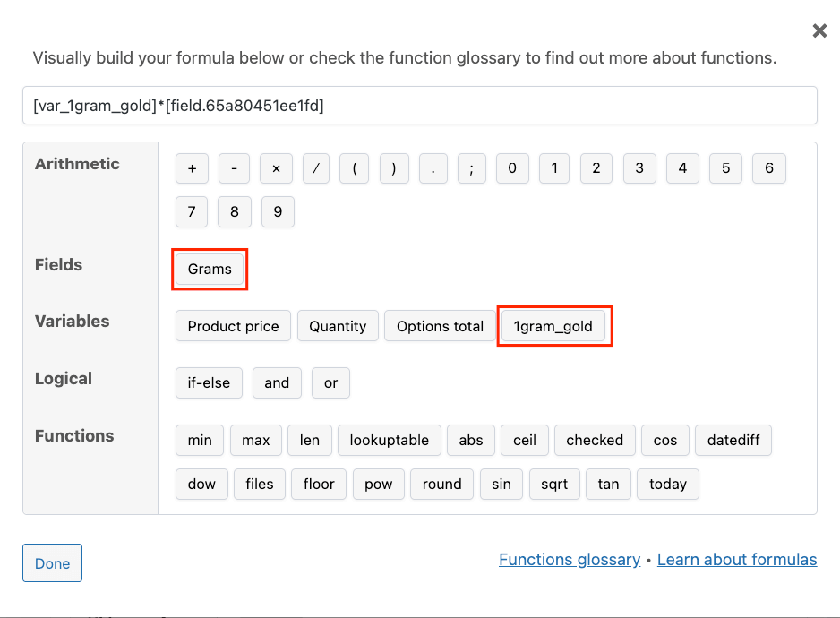840x618 pixels.
Task: Add the lookuptable function
Action: coord(389,441)
